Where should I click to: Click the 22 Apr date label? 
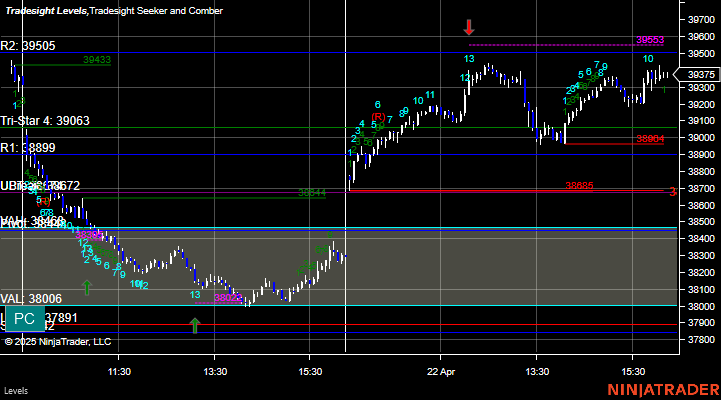(441, 371)
